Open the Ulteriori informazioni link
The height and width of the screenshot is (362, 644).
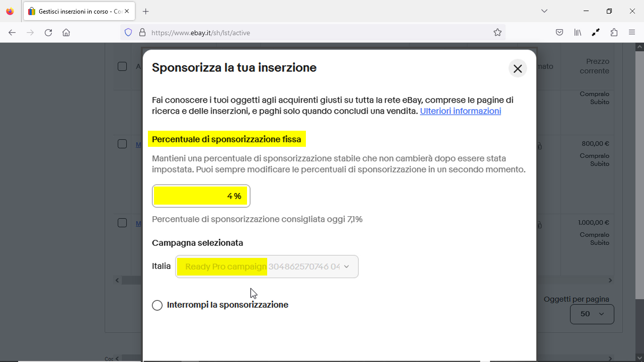point(460,111)
